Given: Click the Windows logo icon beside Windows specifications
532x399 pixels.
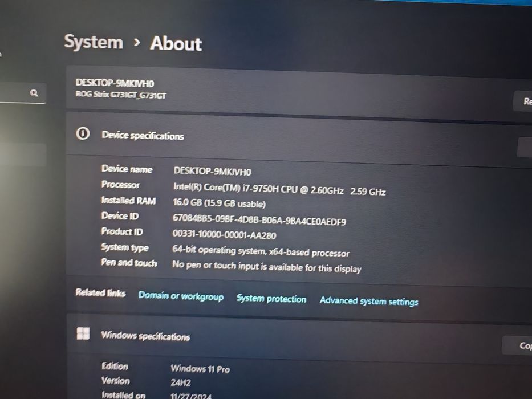Looking at the screenshot, I should point(83,333).
